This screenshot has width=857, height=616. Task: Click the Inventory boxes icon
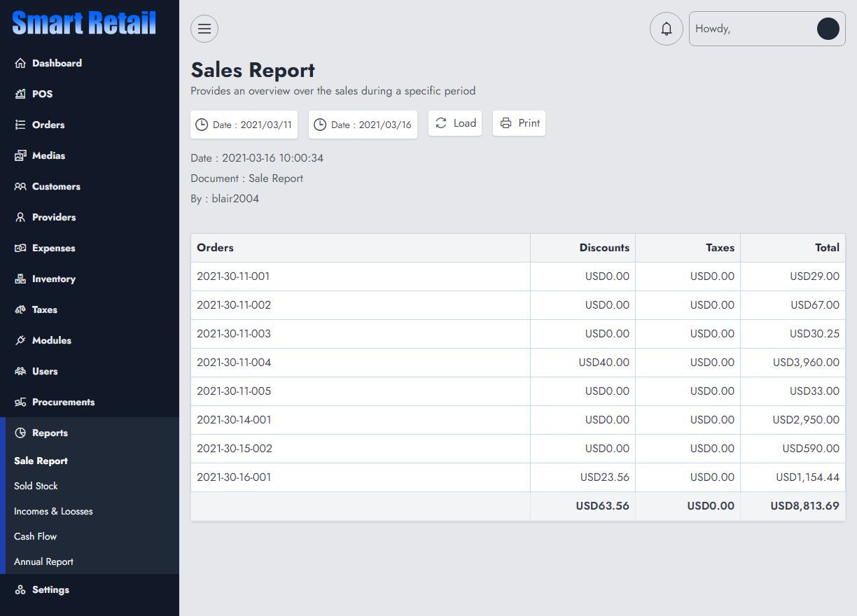coord(20,279)
